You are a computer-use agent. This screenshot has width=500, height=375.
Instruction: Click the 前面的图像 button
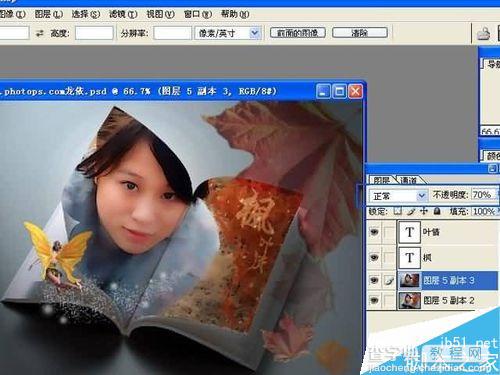(x=298, y=33)
